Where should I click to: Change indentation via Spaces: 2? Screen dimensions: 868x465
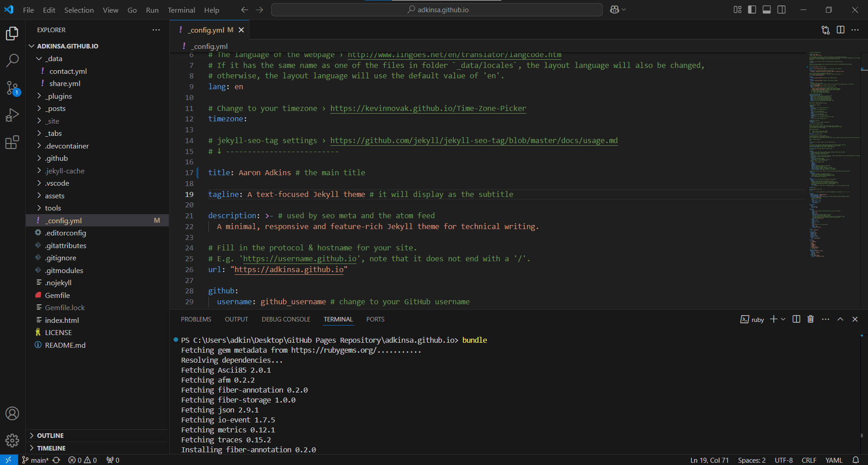pyautogui.click(x=752, y=460)
